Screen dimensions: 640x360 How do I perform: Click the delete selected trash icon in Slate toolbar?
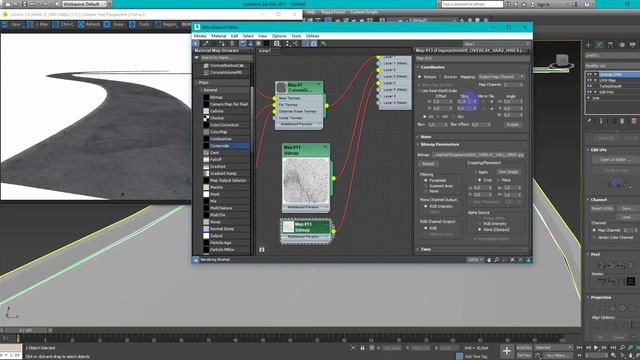(x=232, y=44)
